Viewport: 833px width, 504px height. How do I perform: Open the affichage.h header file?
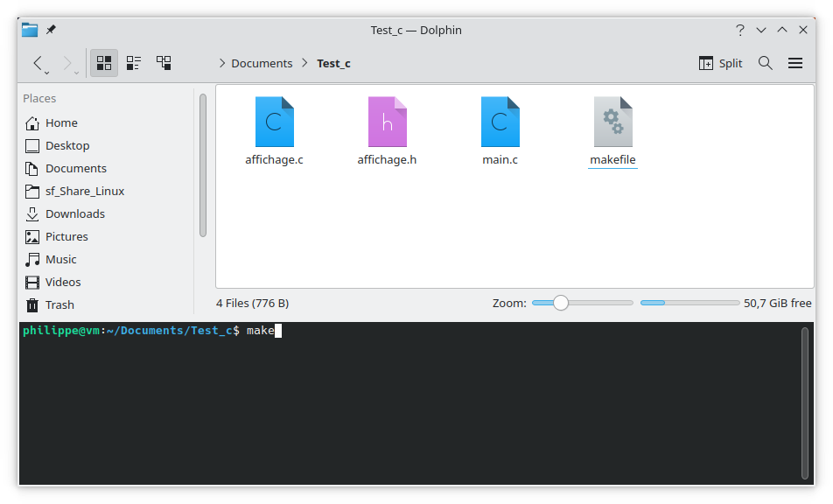(387, 122)
